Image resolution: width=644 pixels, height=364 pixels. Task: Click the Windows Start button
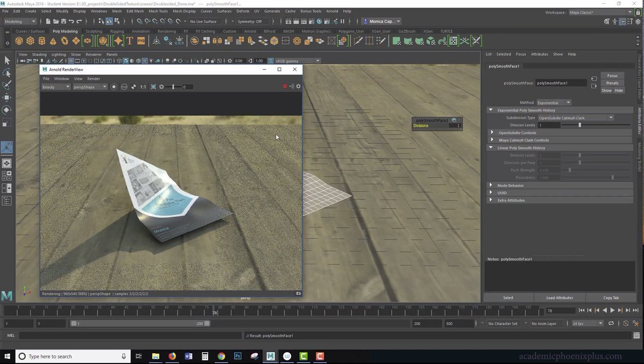pos(8,356)
